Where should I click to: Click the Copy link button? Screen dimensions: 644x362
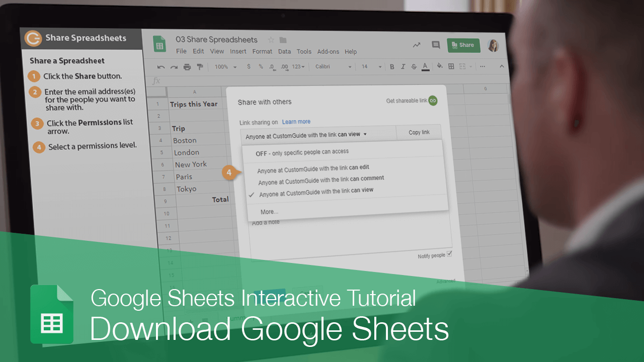(419, 132)
